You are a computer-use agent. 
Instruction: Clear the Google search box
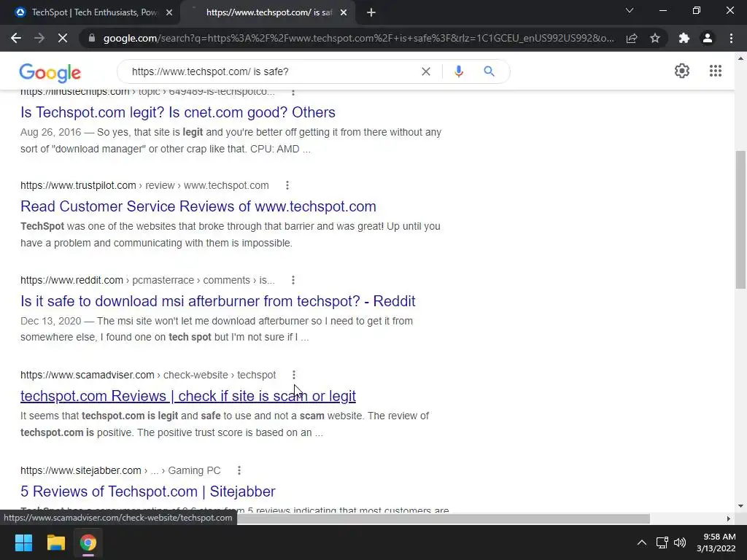click(426, 71)
